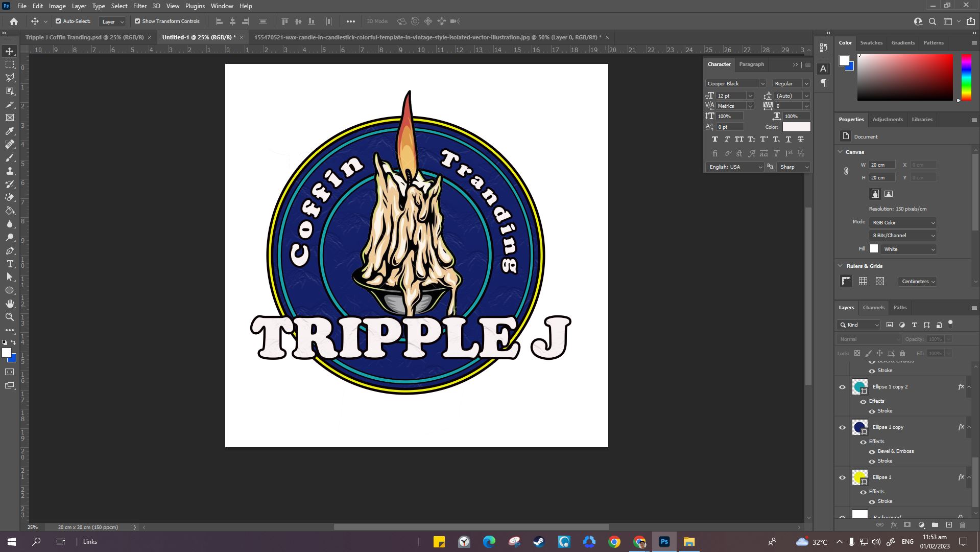Choose the Rectangular Marquee tool

click(10, 64)
